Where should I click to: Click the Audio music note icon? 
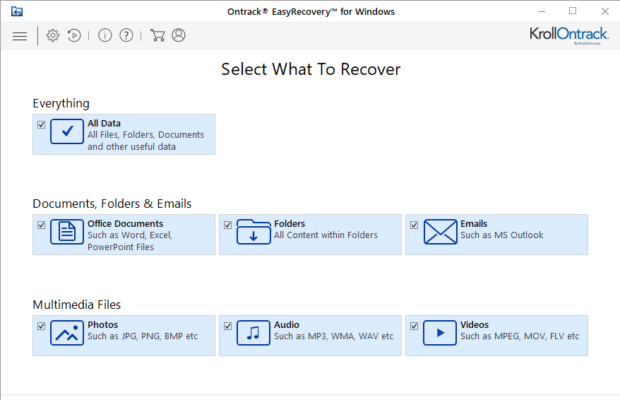pyautogui.click(x=253, y=333)
